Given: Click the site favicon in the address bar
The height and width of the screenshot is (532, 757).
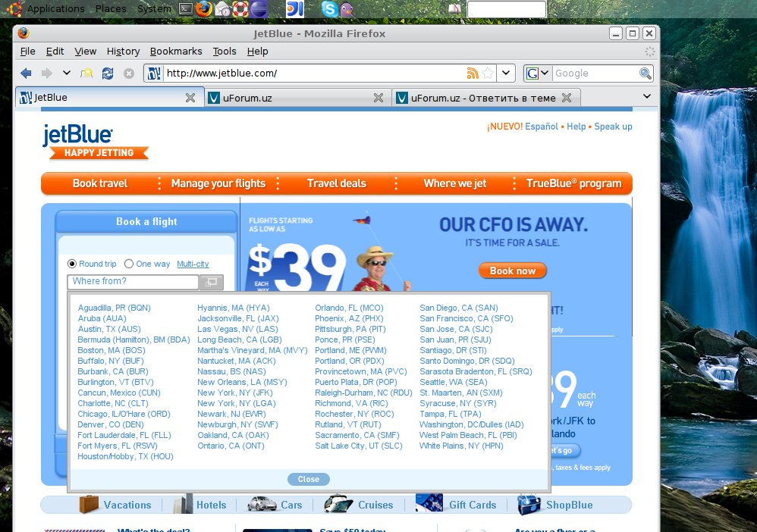Looking at the screenshot, I should point(154,74).
